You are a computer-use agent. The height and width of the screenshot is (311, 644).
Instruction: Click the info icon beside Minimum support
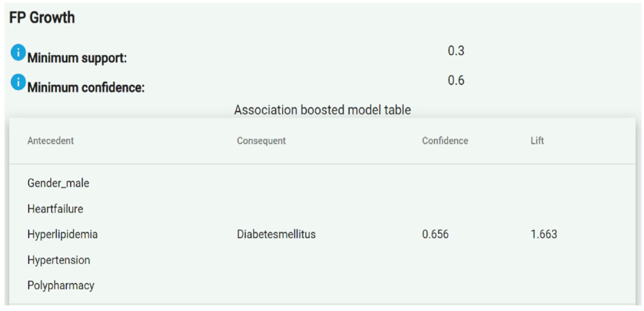[18, 52]
